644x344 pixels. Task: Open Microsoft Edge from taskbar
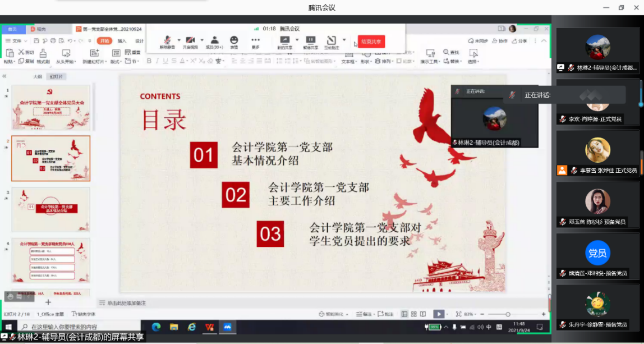click(156, 327)
